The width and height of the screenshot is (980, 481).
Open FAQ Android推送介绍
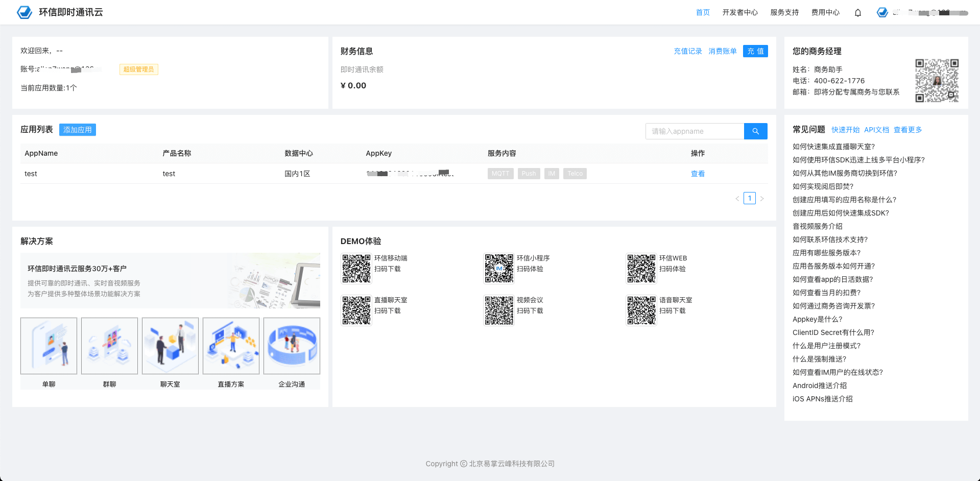820,386
